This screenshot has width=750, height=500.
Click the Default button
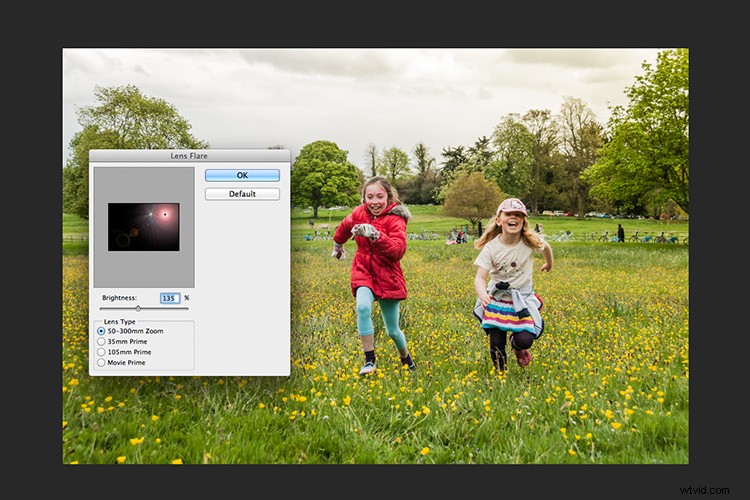pyautogui.click(x=242, y=194)
